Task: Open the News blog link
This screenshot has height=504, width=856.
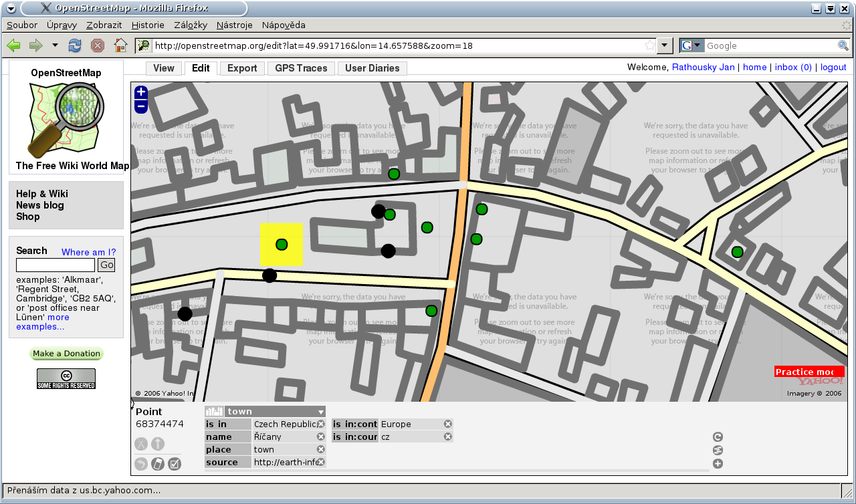Action: pyautogui.click(x=40, y=205)
